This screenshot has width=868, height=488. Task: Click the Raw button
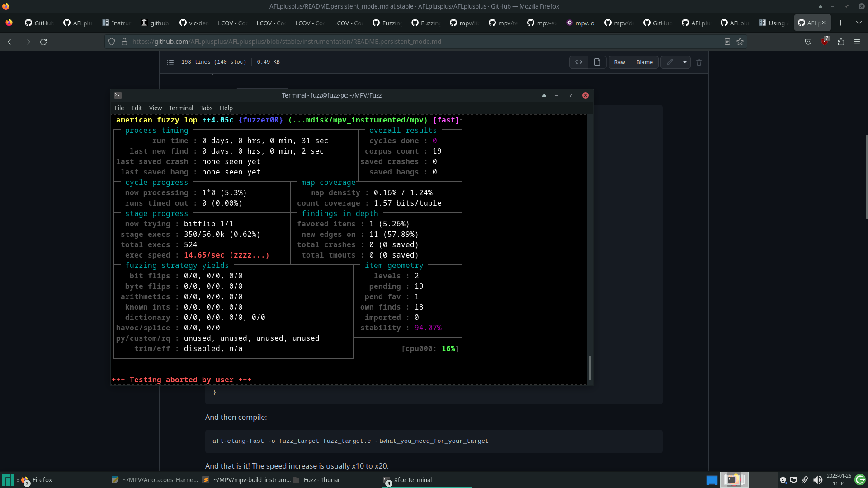click(619, 62)
